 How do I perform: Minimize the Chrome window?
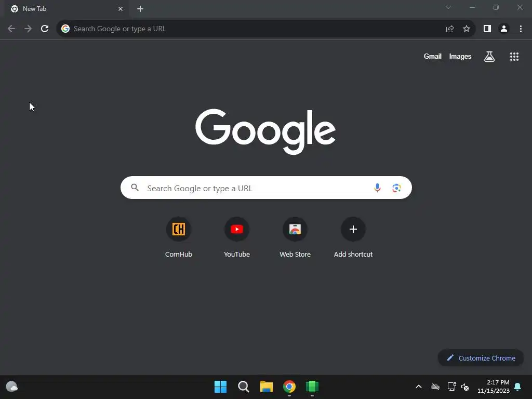[472, 7]
